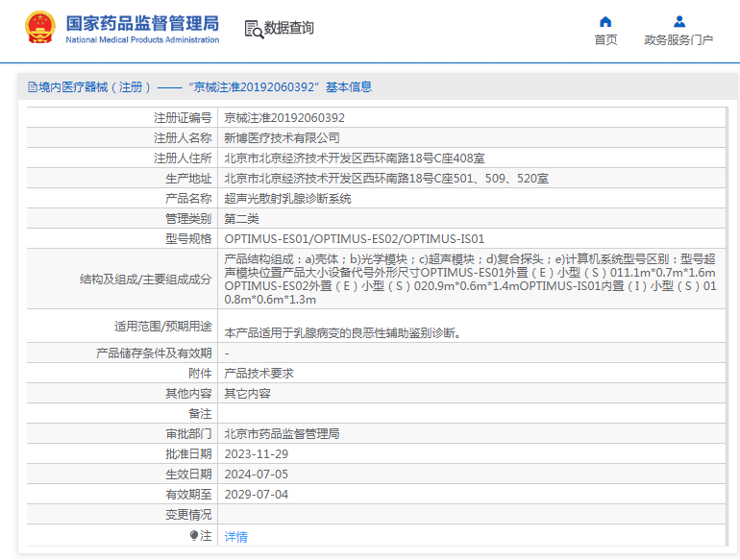This screenshot has height=560, width=740.
Task: Click the 结构及组成/主要组成成分 label
Action: pos(146,280)
